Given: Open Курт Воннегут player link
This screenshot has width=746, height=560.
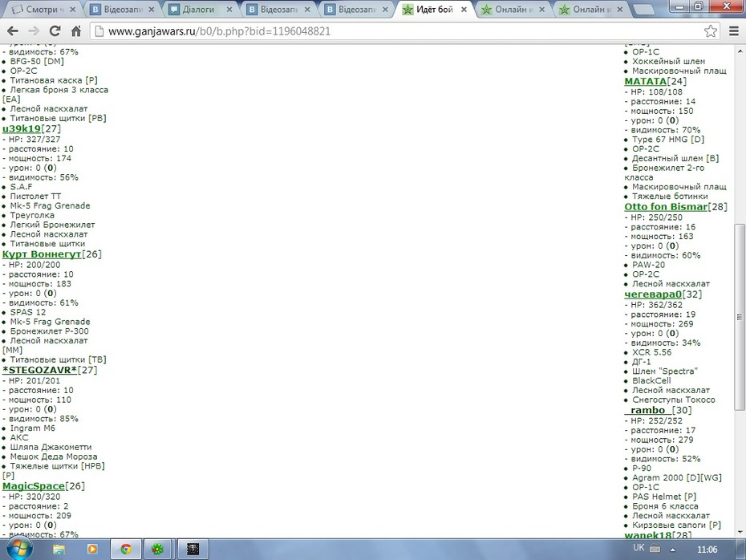Looking at the screenshot, I should (42, 254).
